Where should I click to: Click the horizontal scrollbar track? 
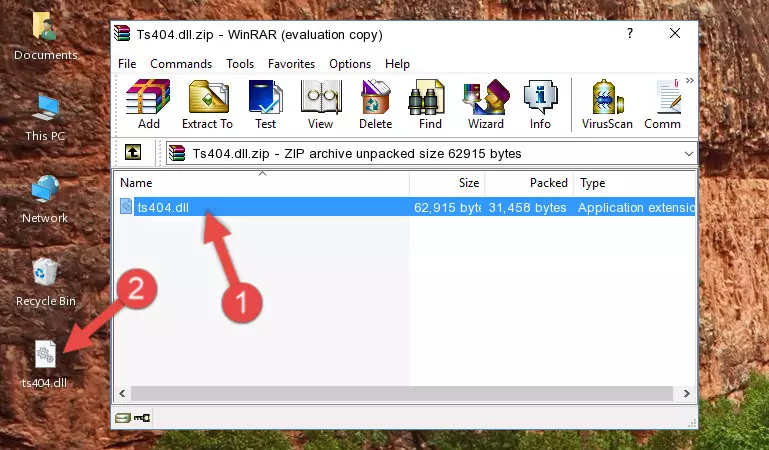402,393
